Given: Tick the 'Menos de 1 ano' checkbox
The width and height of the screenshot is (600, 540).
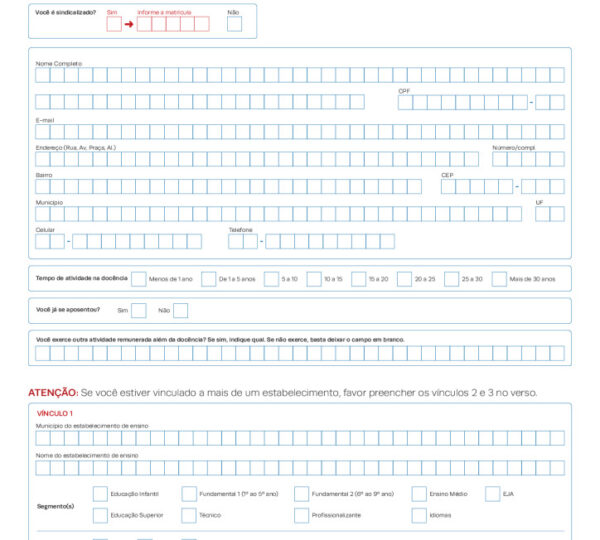Looking at the screenshot, I should click(132, 279).
